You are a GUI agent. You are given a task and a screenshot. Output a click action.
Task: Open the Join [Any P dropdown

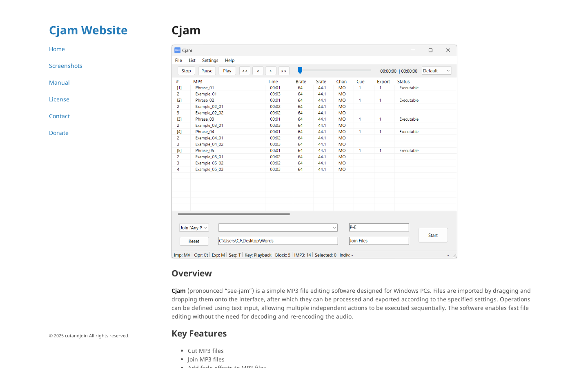pyautogui.click(x=194, y=228)
